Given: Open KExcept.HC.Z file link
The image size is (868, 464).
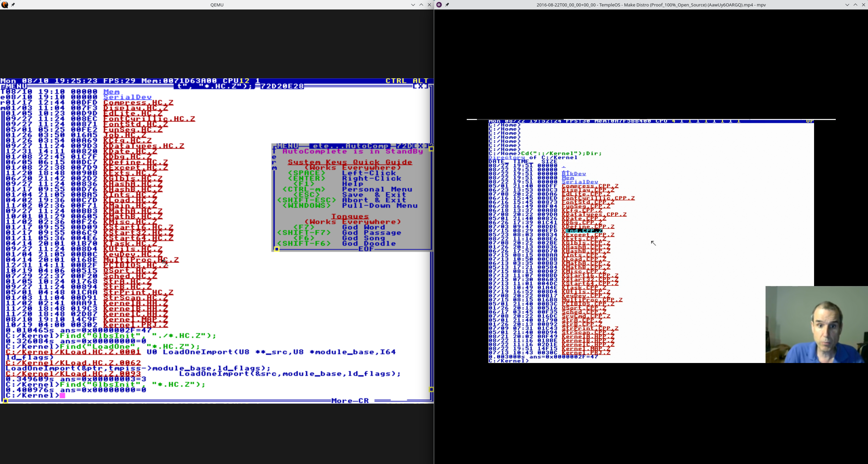Looking at the screenshot, I should click(x=136, y=168).
